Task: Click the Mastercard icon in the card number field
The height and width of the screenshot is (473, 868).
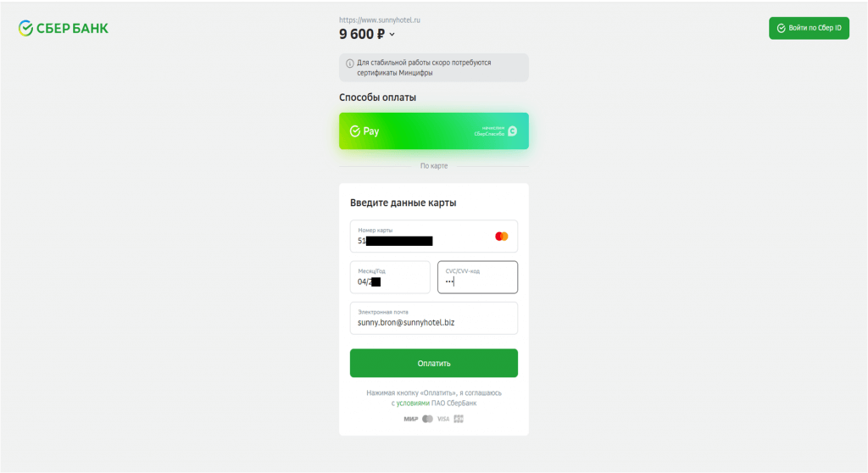Action: click(x=501, y=236)
